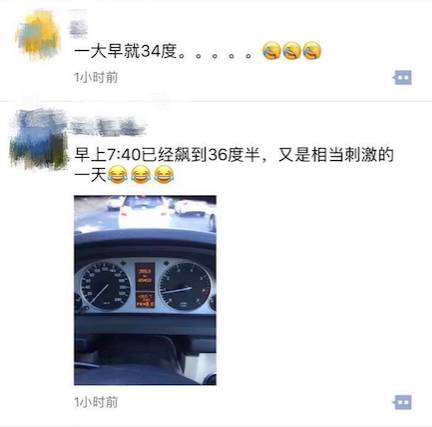The image size is (432, 427).
Task: Open the blurred username above the 34度 post
Action: click(78, 24)
